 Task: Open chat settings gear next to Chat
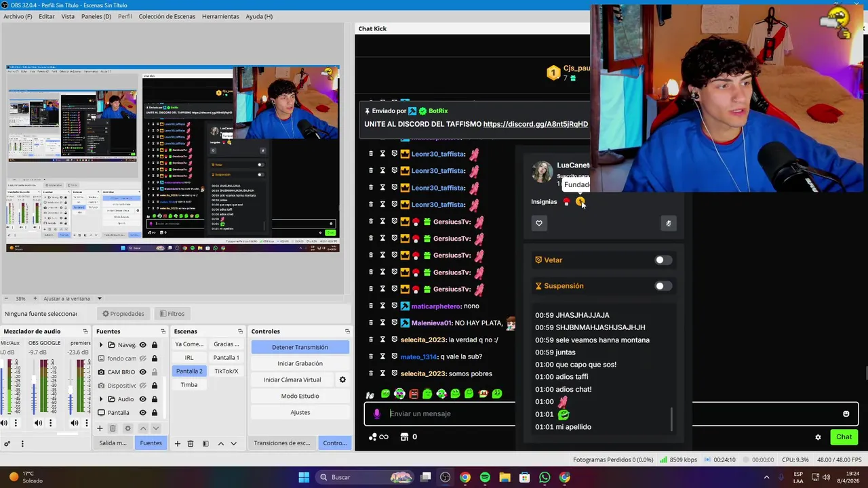(818, 437)
